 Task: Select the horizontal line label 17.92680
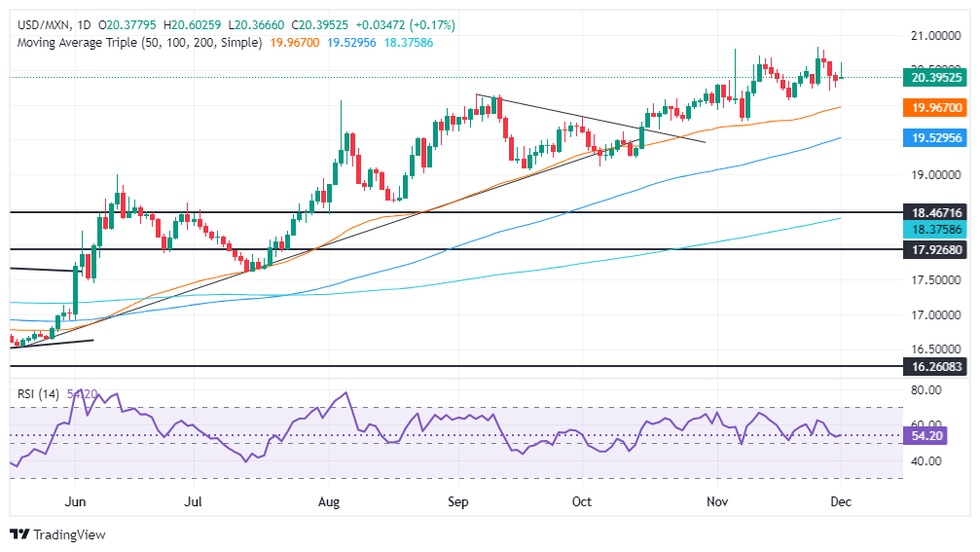935,250
